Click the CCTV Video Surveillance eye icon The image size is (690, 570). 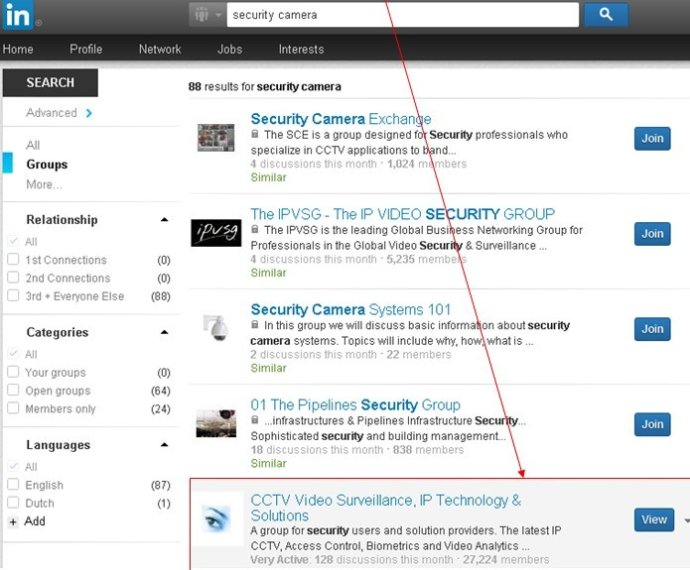(x=216, y=520)
